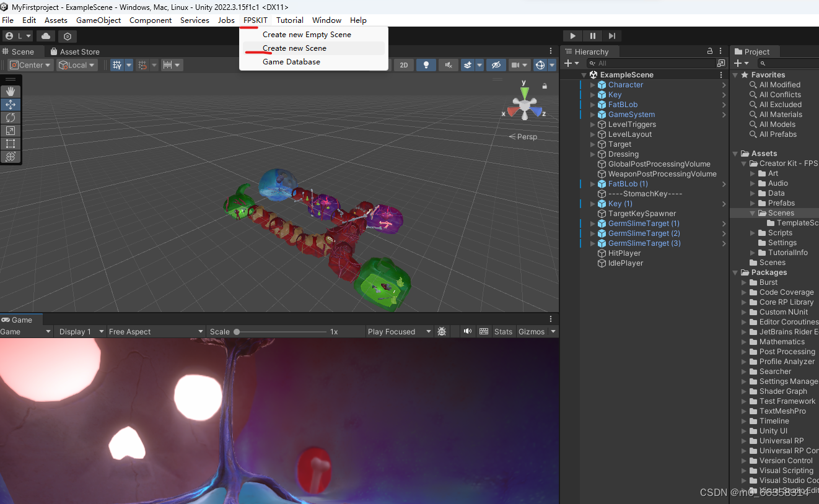This screenshot has height=504, width=819.
Task: Click the Gizmos button in Game view
Action: click(x=532, y=332)
